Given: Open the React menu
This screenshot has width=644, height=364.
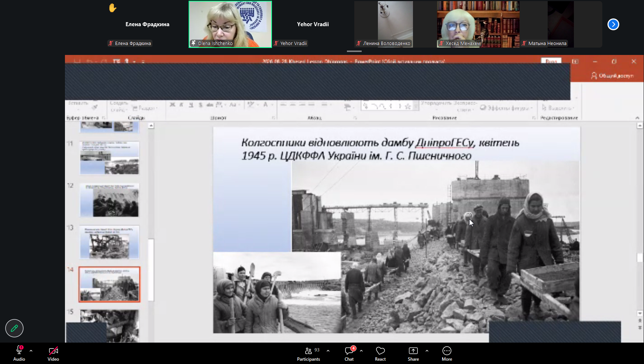Looking at the screenshot, I should pos(380,353).
